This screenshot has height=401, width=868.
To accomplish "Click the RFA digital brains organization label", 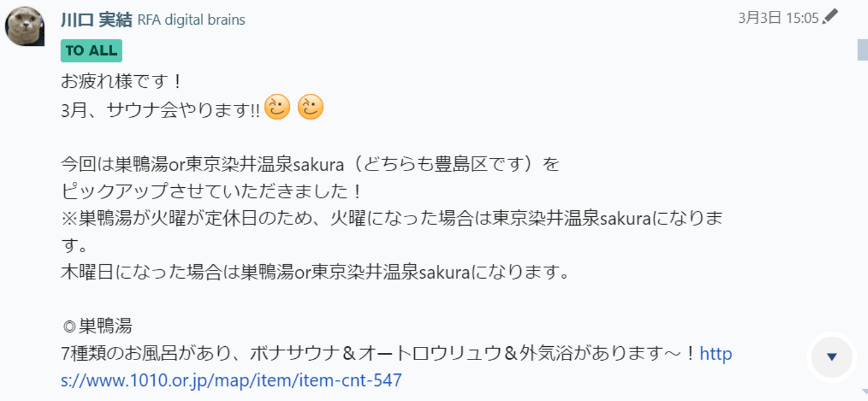I will (191, 20).
